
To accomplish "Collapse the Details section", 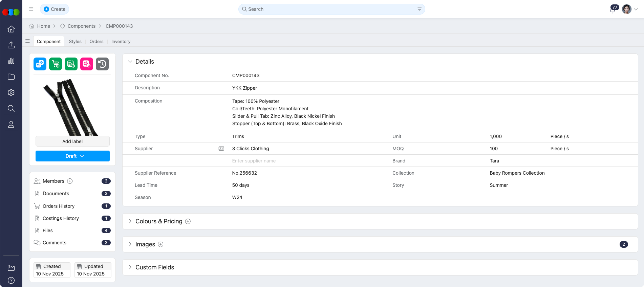I will 130,62.
